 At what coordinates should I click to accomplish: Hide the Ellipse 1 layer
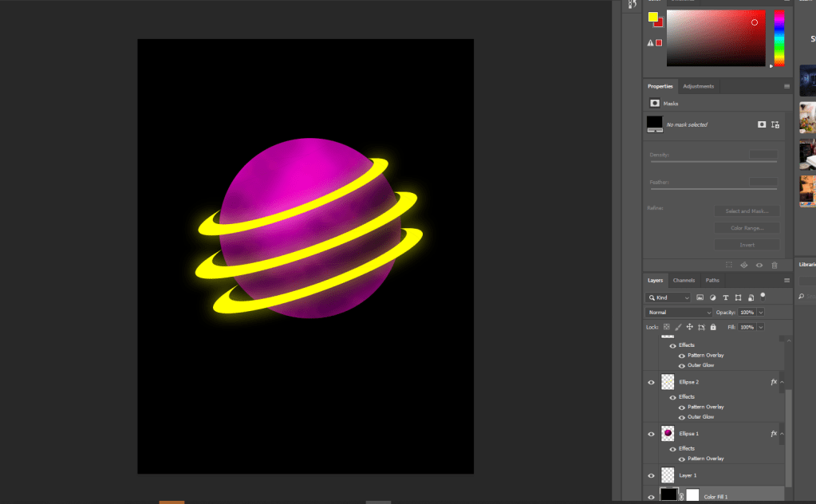(651, 434)
